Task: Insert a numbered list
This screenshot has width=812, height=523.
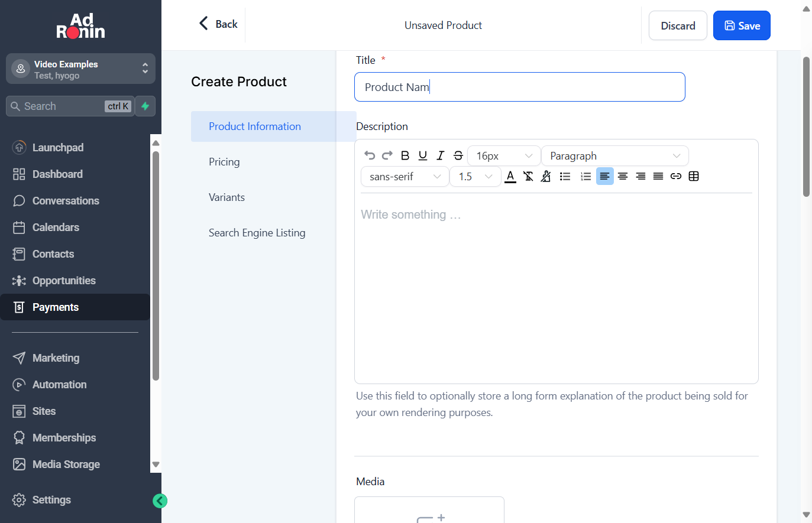Action: pos(585,176)
